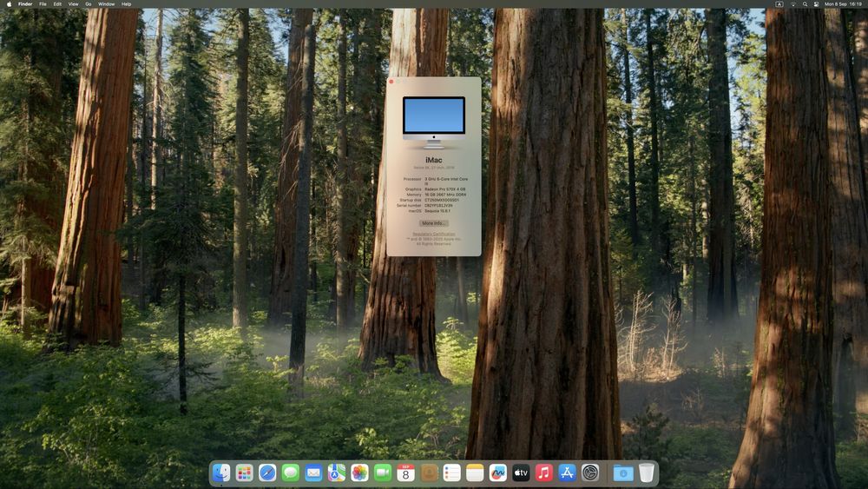Open Contacts from the Dock
This screenshot has width=868, height=489.
pyautogui.click(x=429, y=472)
